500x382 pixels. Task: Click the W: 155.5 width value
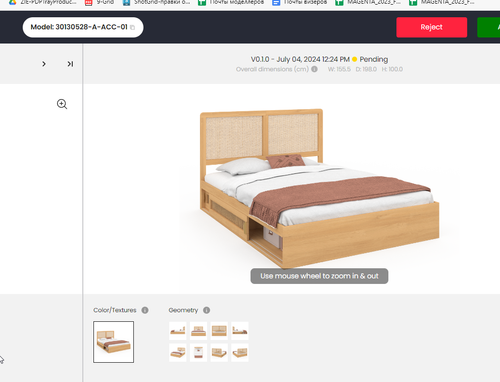coord(339,69)
